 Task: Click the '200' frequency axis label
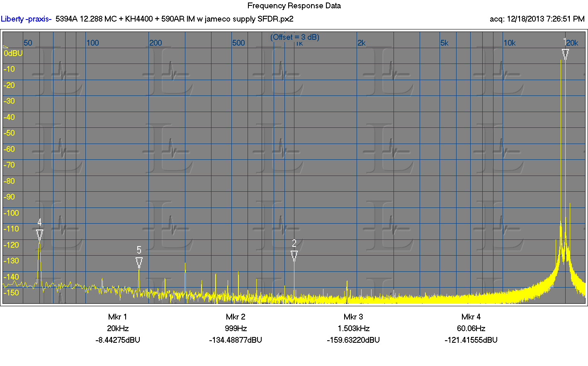(x=156, y=43)
